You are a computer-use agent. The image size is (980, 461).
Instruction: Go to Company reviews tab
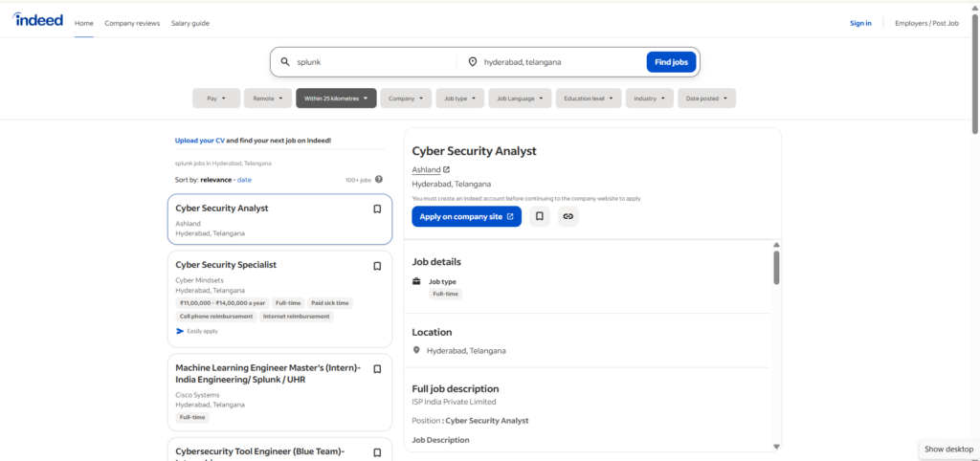133,23
